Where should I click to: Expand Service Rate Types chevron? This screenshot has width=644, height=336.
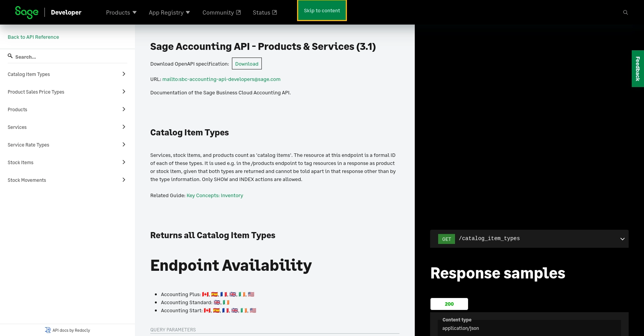click(x=123, y=145)
